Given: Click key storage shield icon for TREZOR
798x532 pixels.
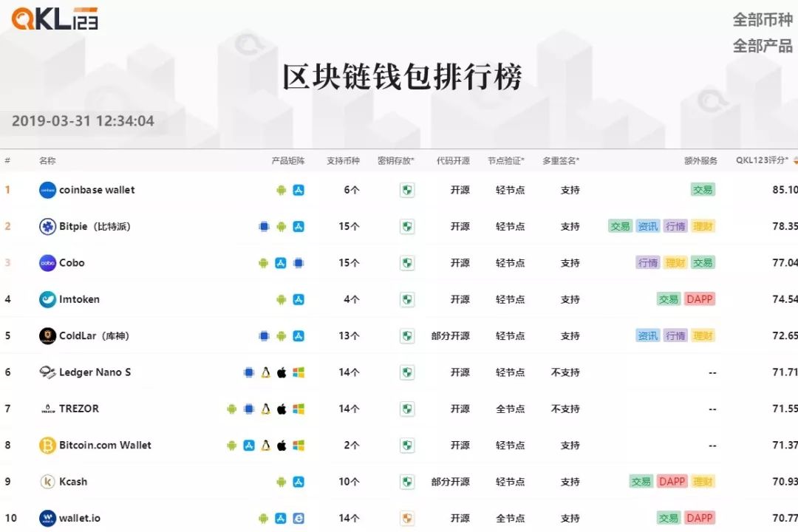Looking at the screenshot, I should [406, 409].
